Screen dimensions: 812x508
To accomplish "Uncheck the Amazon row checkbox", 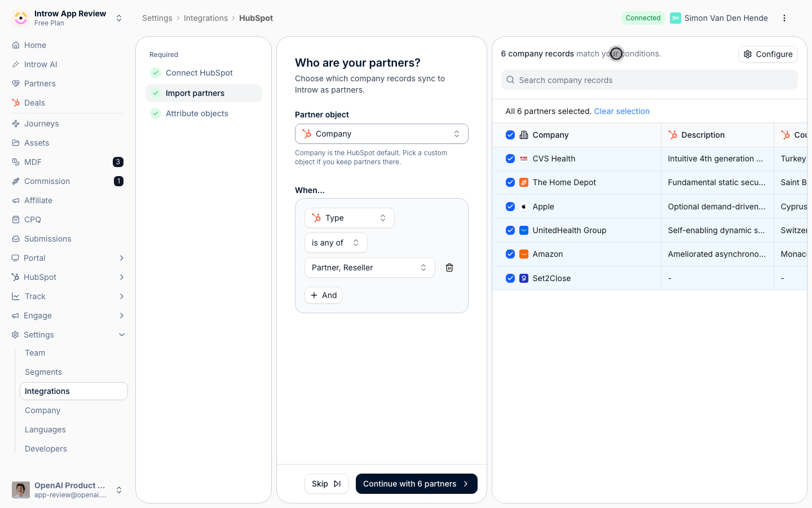I will (x=510, y=254).
